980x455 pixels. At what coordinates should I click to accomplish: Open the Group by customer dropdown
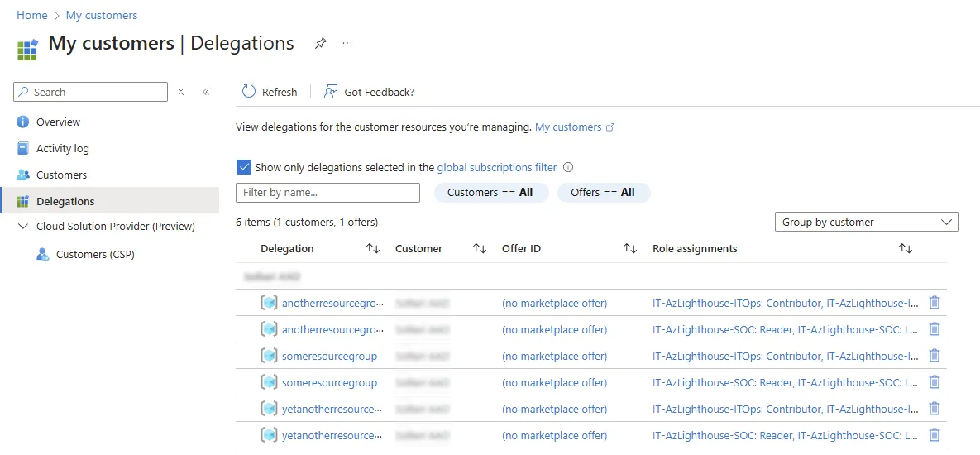866,223
